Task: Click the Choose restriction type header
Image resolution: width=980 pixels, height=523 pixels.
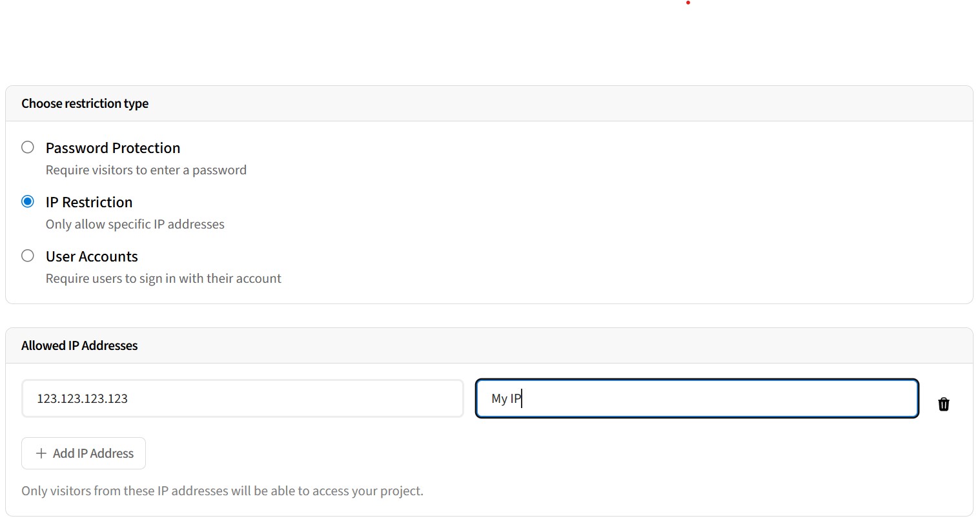Action: pyautogui.click(x=85, y=103)
